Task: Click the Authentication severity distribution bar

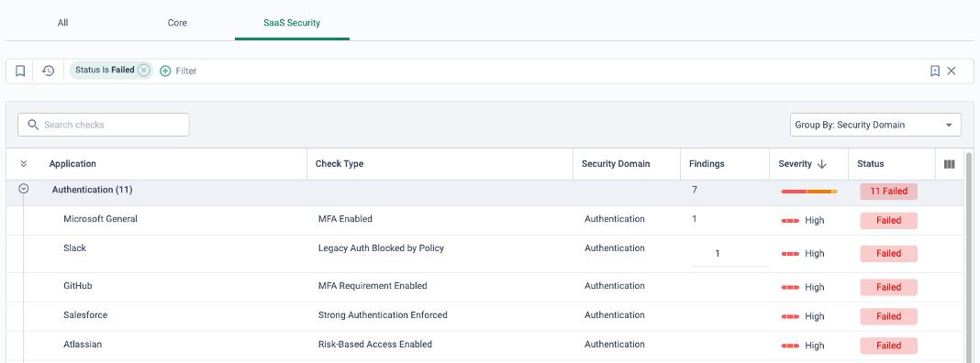Action: (808, 192)
